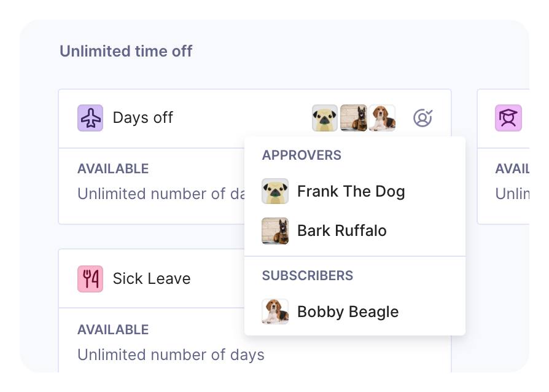This screenshot has width=549, height=392.
Task: Click the APPROVERS section label
Action: 302,155
